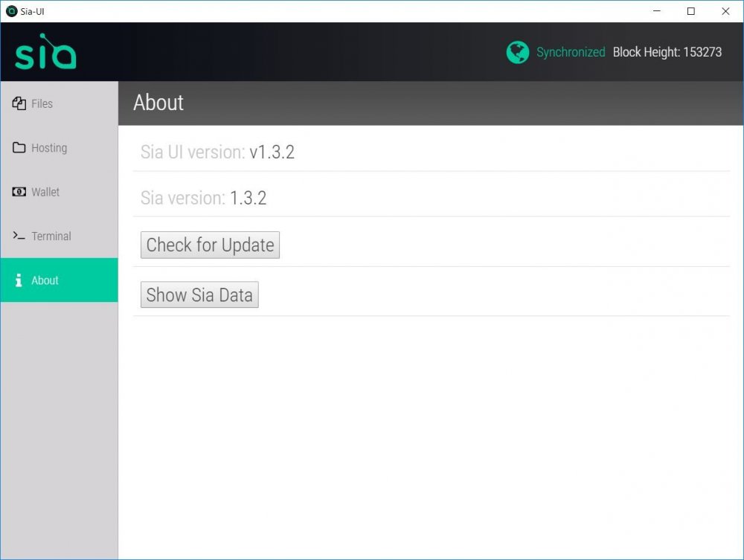
Task: Click the Sia-UI title bar app icon
Action: point(11,11)
